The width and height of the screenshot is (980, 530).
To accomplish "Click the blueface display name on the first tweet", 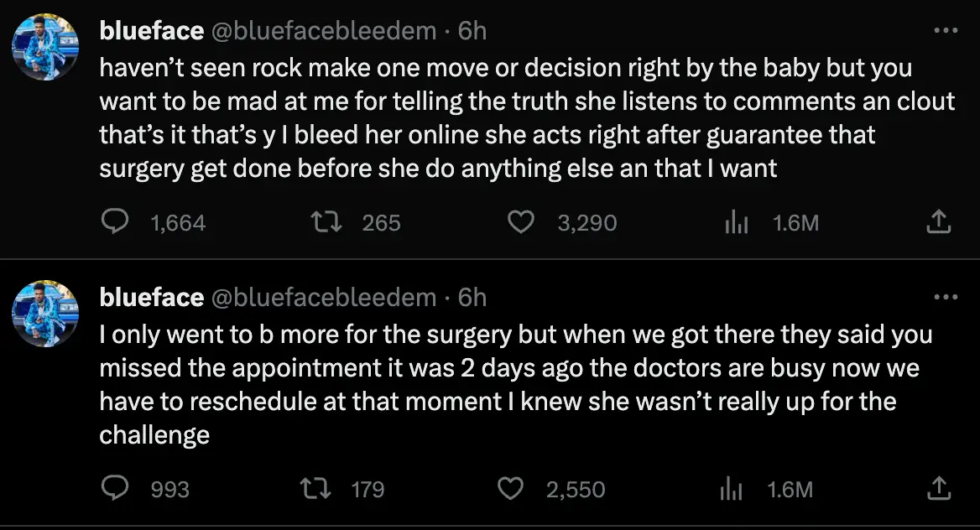I will pos(151,30).
